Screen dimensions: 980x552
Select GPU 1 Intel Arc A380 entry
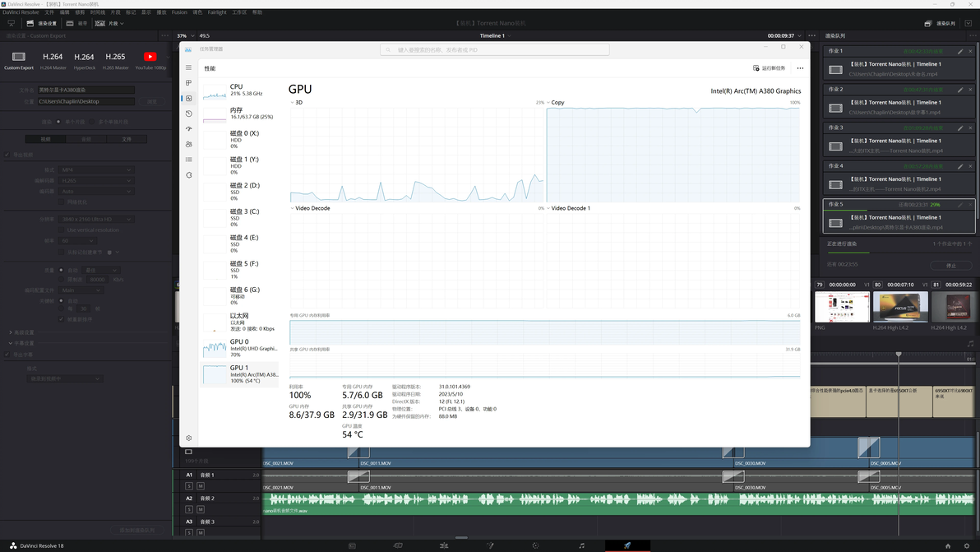pyautogui.click(x=240, y=374)
